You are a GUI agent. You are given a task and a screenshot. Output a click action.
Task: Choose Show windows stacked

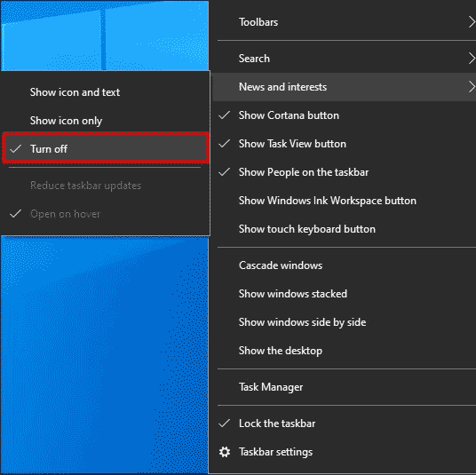point(344,294)
